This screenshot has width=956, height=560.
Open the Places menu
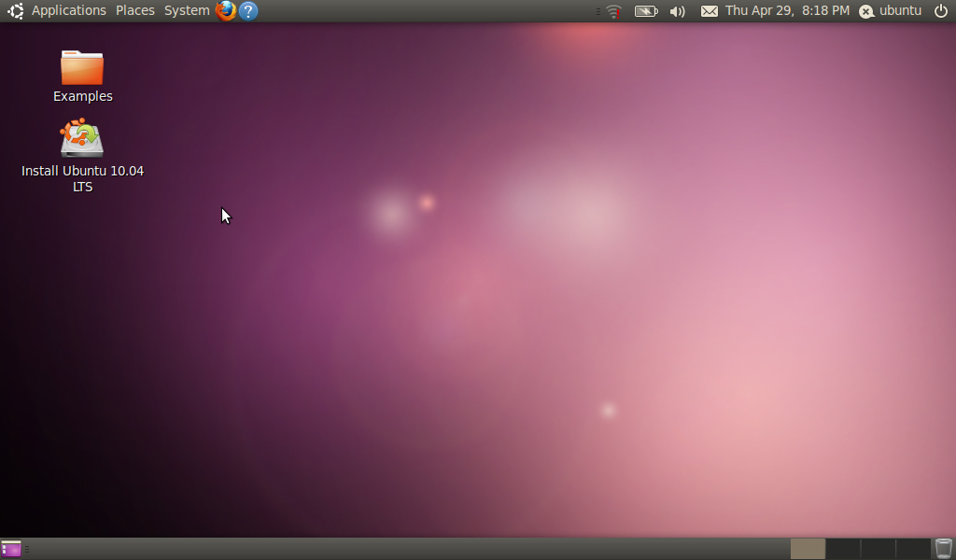coord(135,11)
